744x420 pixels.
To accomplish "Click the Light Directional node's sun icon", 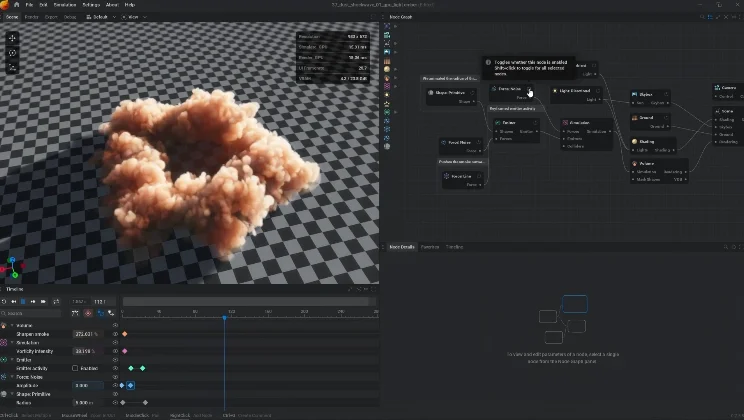I will pos(555,91).
